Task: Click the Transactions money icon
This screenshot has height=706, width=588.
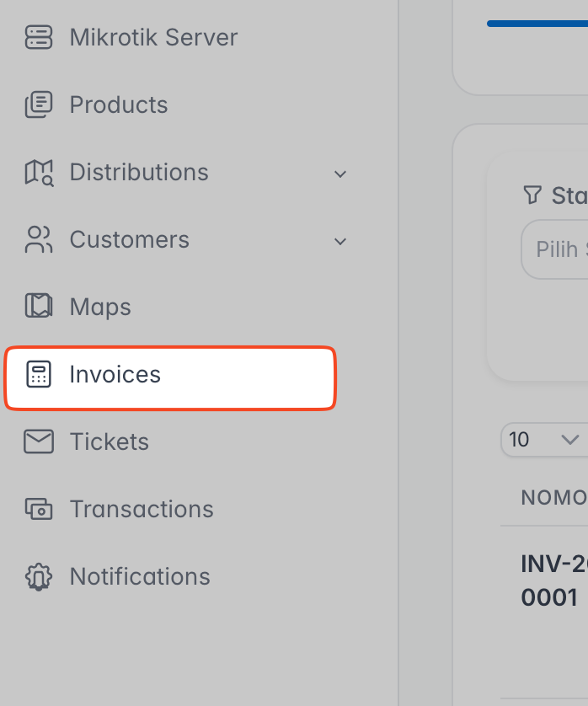Action: tap(39, 509)
